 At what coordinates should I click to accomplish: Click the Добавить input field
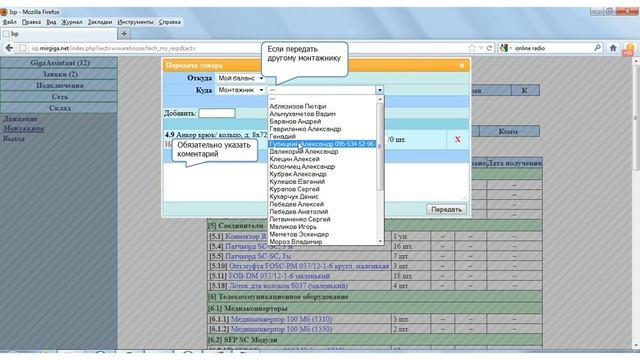pos(217,113)
